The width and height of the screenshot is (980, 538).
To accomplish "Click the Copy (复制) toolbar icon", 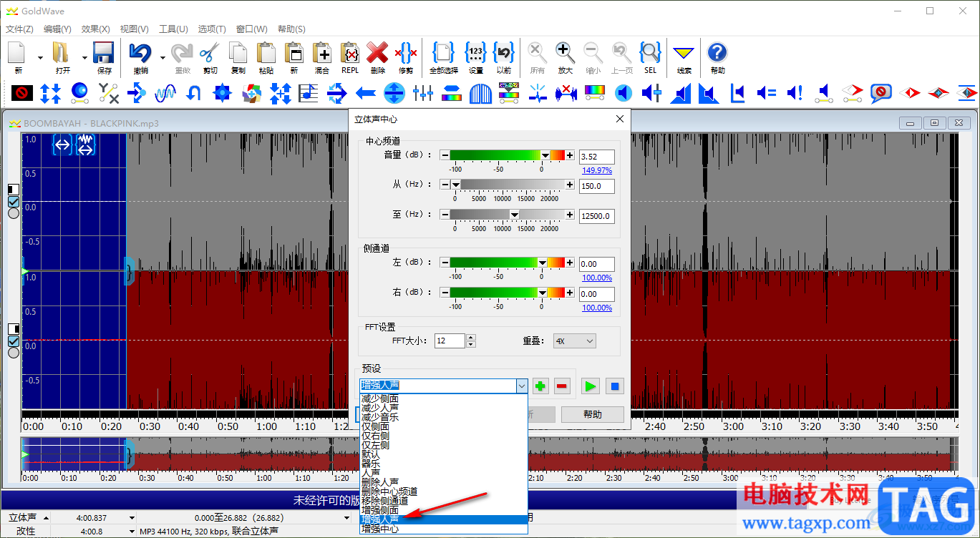I will tap(238, 54).
